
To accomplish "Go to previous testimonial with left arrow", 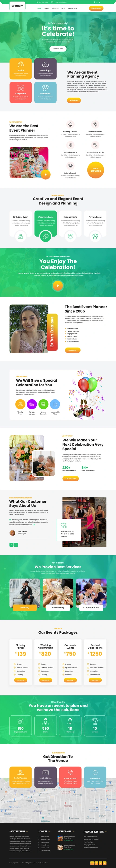I will pos(11,545).
